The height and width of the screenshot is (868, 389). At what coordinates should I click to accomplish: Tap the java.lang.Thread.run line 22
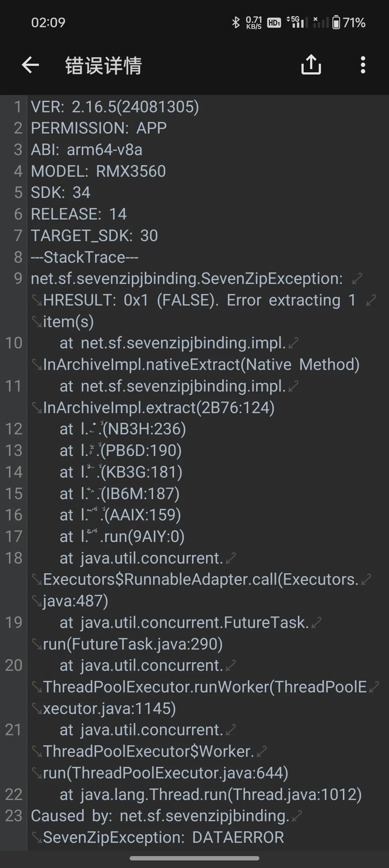[211, 794]
